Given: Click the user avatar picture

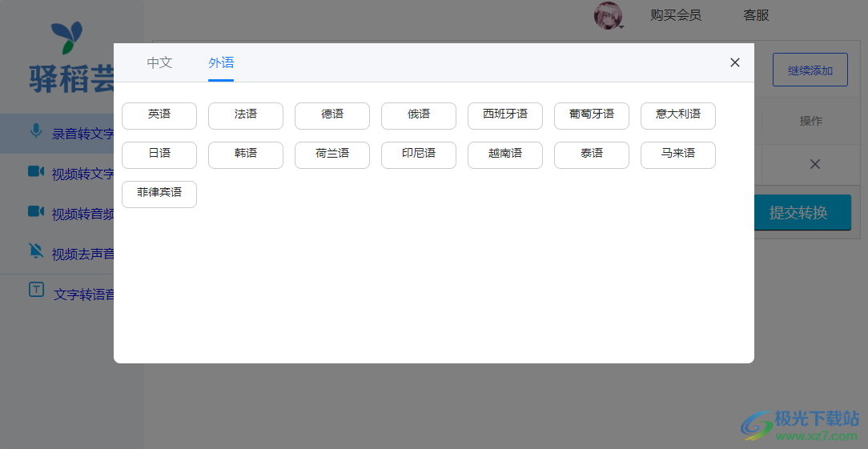Looking at the screenshot, I should click(607, 15).
